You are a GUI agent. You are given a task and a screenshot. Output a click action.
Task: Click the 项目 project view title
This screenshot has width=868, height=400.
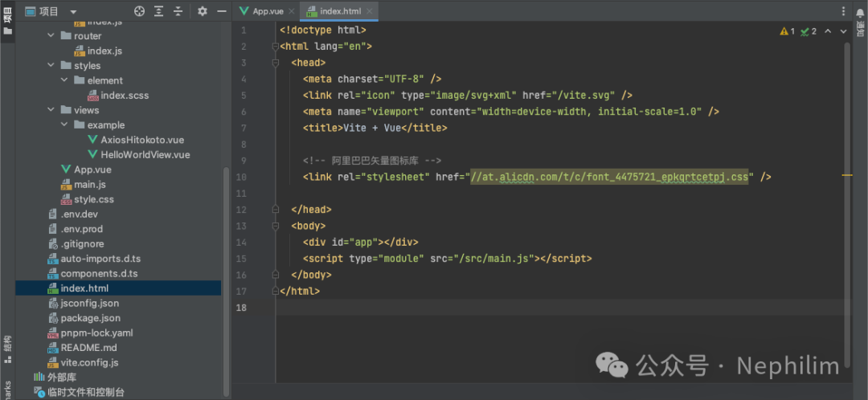pos(49,11)
